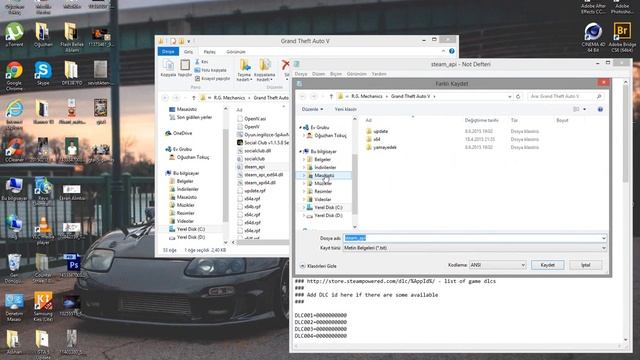Click help icon in Farklı Kaydet dialog
The width and height of the screenshot is (640, 360).
click(600, 109)
